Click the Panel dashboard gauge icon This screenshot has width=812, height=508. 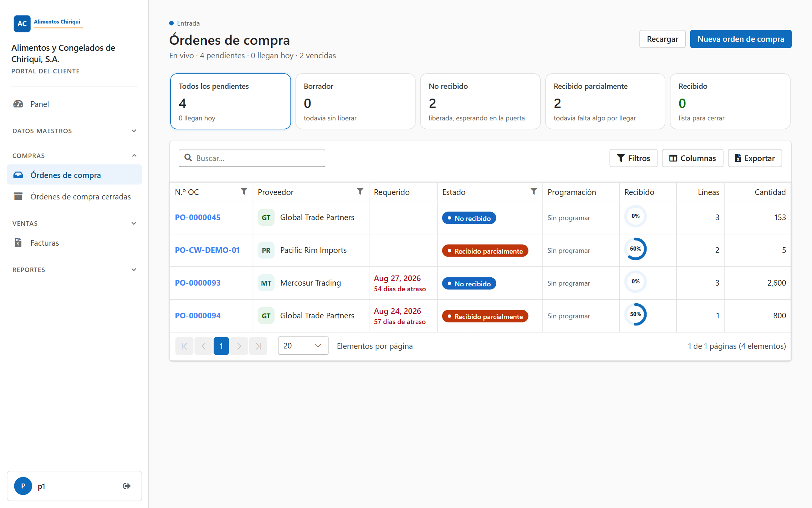(18, 104)
